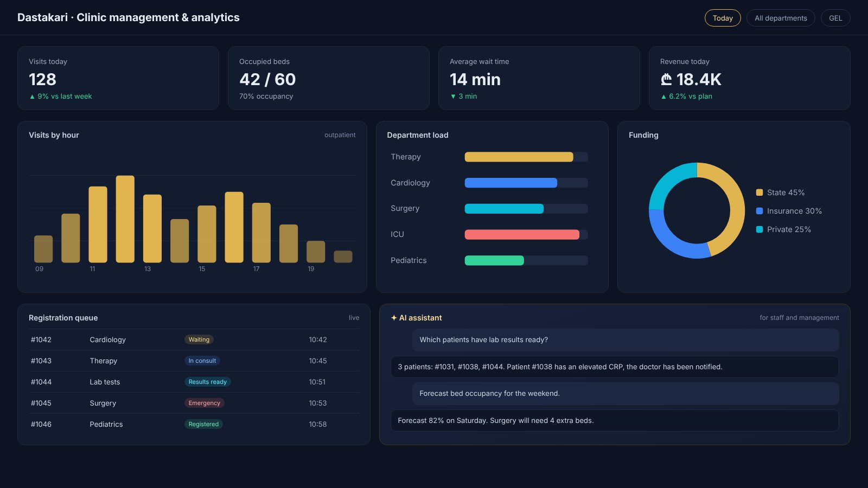
Task: Select queue entry #1045
Action: (x=194, y=403)
